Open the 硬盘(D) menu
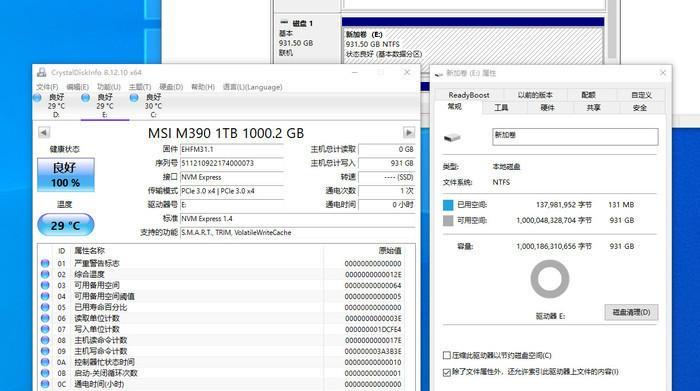This screenshot has height=391, width=700. (x=171, y=87)
